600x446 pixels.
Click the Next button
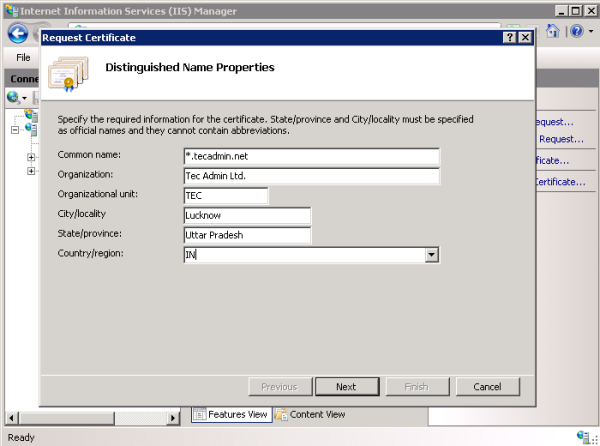346,387
